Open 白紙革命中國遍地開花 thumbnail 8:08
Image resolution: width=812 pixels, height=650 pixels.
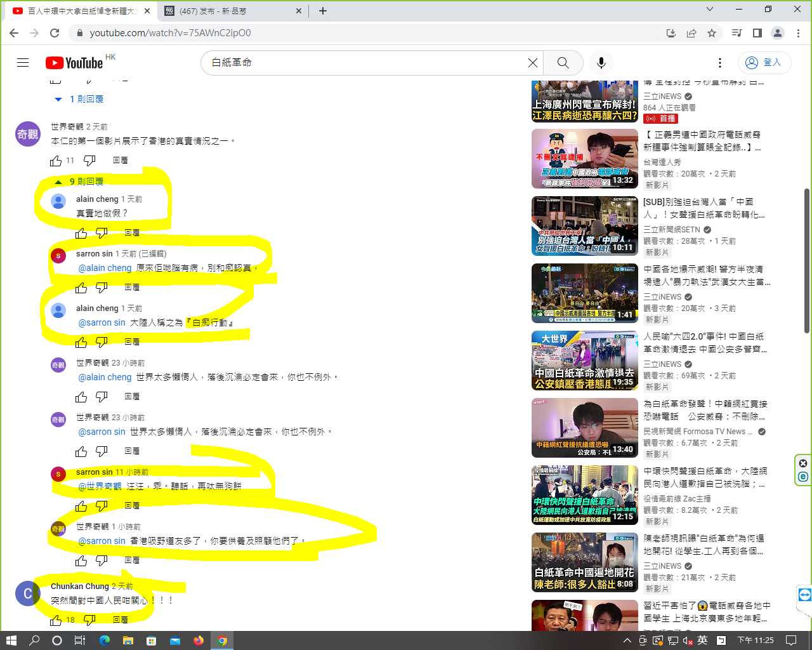585,562
